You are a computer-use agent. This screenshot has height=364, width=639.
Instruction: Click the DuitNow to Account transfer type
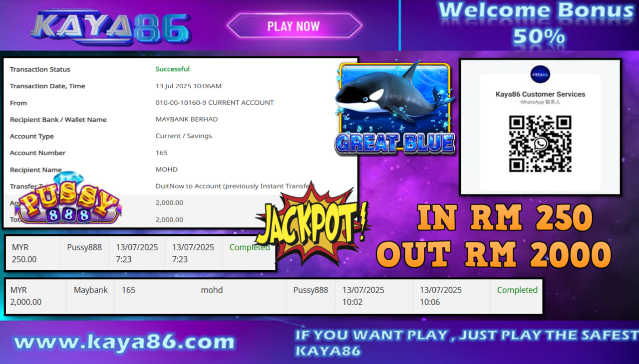point(234,186)
